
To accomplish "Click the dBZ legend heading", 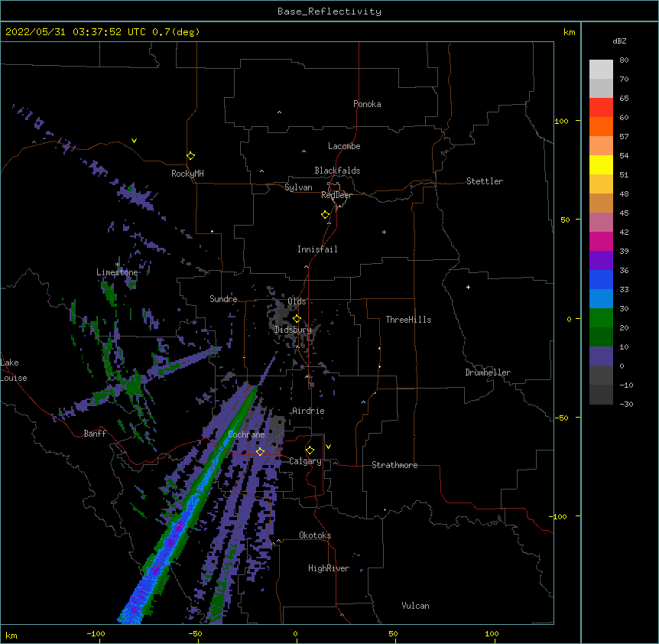I will (x=619, y=41).
